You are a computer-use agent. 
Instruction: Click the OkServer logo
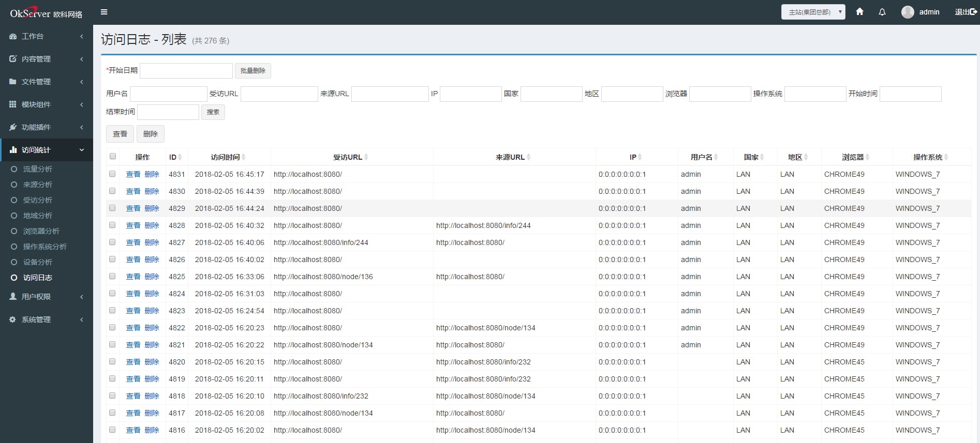pyautogui.click(x=46, y=12)
